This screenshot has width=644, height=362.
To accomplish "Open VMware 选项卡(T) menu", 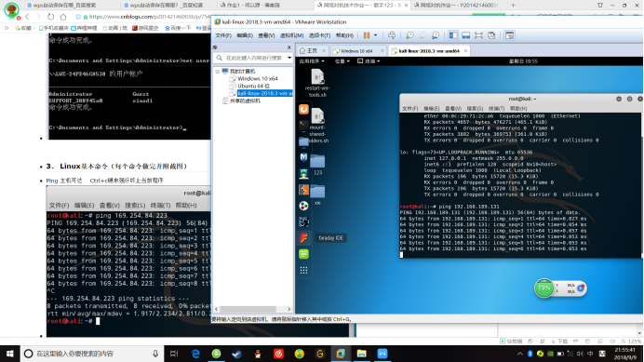I will coord(319,35).
